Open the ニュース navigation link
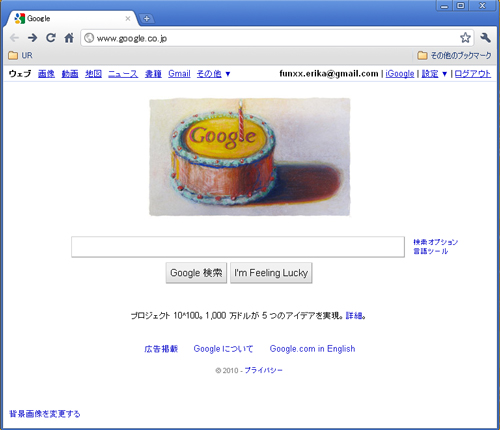This screenshot has height=430, width=500. coord(123,74)
